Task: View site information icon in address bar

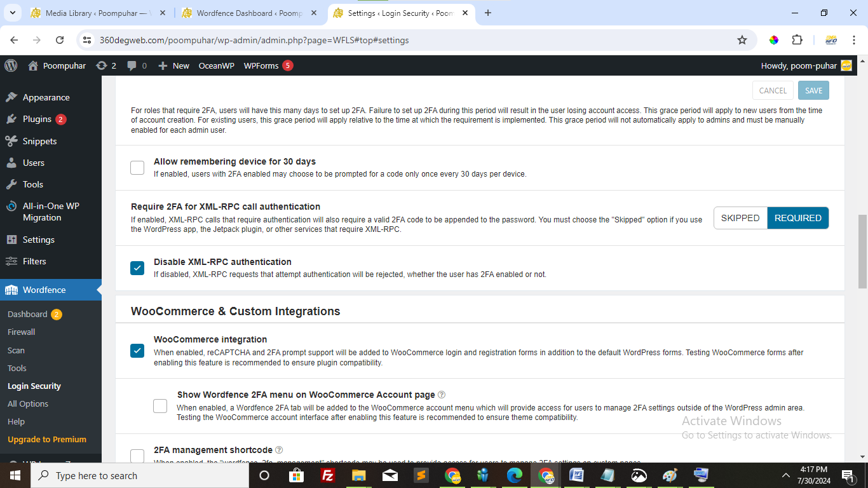Action: 88,40
